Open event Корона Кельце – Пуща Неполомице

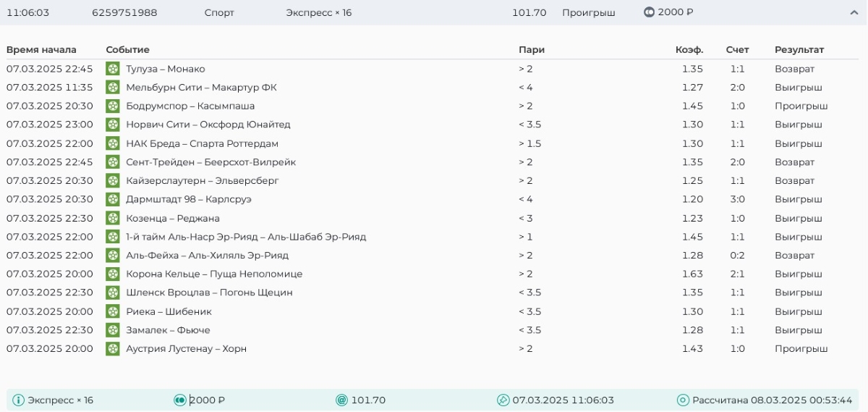[214, 274]
